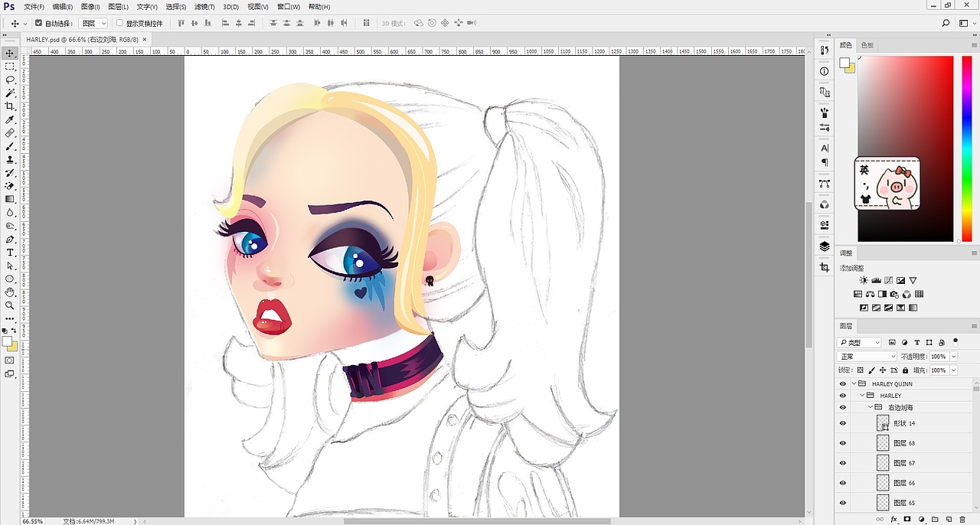Select the Brush tool
The width and height of the screenshot is (980, 525).
tap(10, 146)
